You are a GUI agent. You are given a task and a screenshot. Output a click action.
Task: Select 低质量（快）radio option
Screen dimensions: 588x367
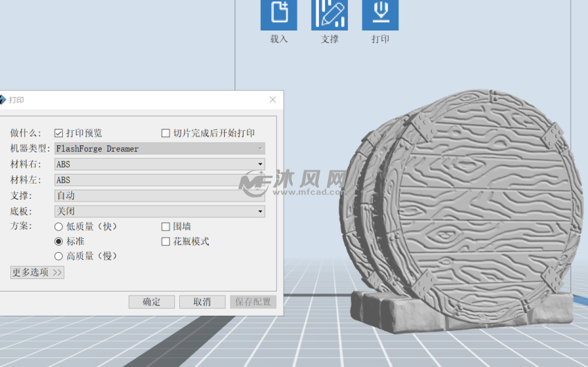(x=59, y=226)
